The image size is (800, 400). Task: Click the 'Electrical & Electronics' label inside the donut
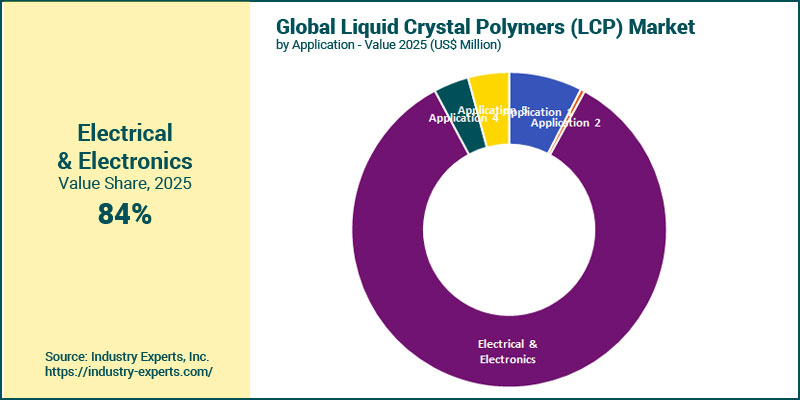pyautogui.click(x=508, y=351)
